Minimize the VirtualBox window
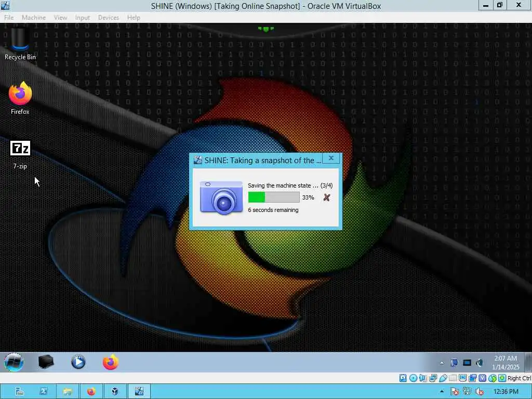Image resolution: width=532 pixels, height=399 pixels. (x=486, y=5)
